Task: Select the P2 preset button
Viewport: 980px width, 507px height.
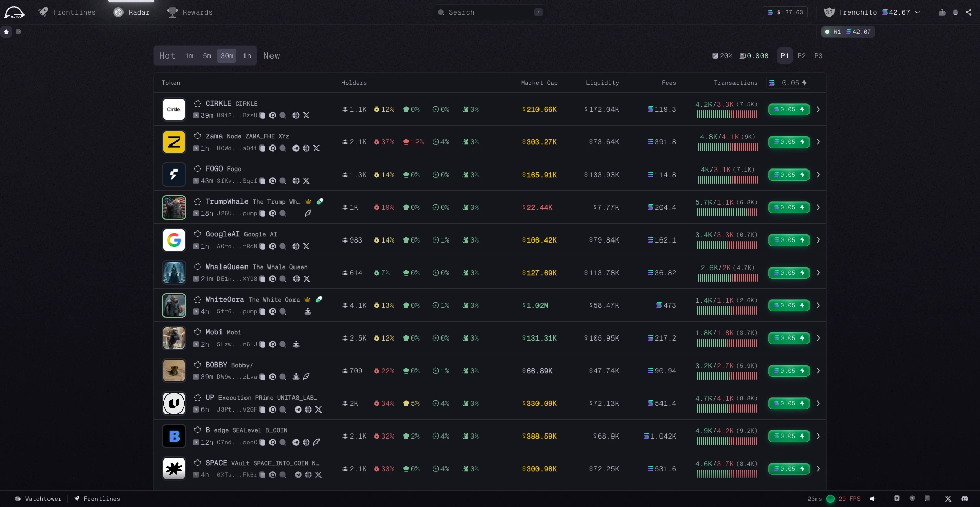Action: point(801,56)
